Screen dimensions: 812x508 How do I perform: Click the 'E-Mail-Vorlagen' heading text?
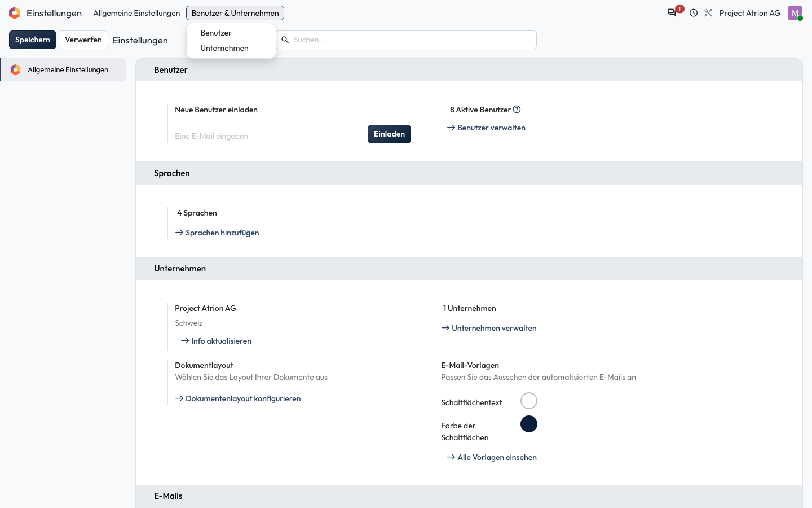(x=470, y=365)
